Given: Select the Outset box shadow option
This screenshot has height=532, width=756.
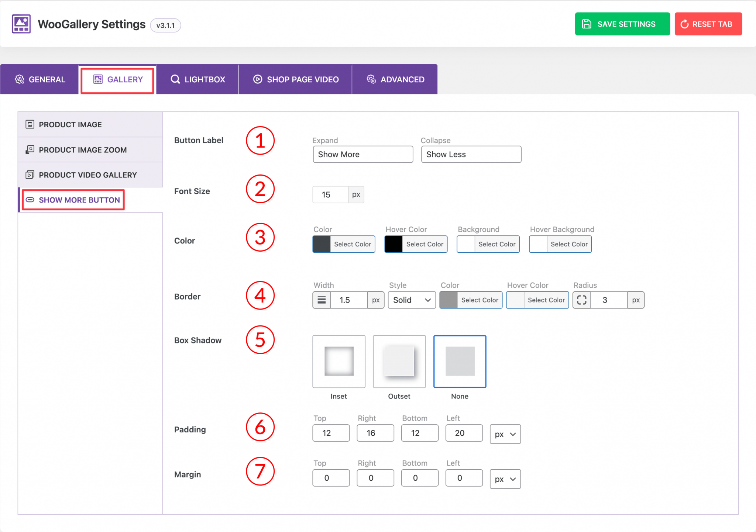Looking at the screenshot, I should [399, 361].
